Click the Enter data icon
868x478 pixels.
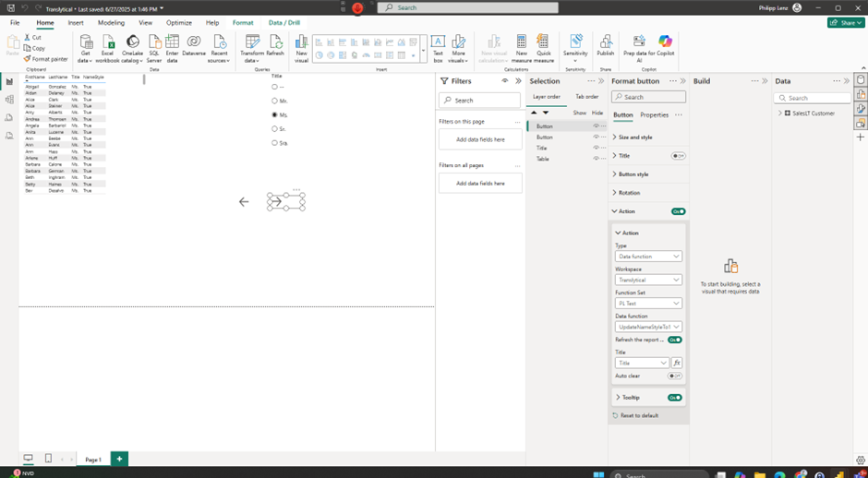pos(172,42)
